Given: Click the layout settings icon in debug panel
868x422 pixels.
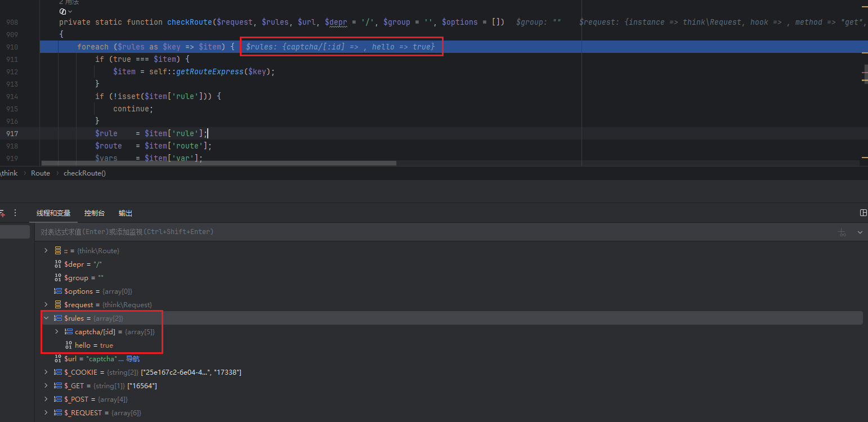Looking at the screenshot, I should pyautogui.click(x=863, y=213).
